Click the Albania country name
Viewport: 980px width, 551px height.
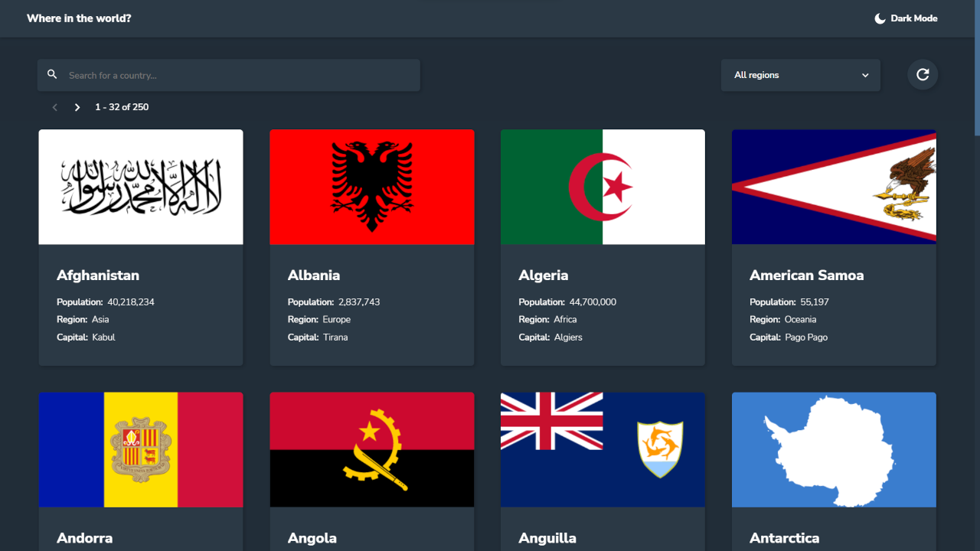[314, 275]
